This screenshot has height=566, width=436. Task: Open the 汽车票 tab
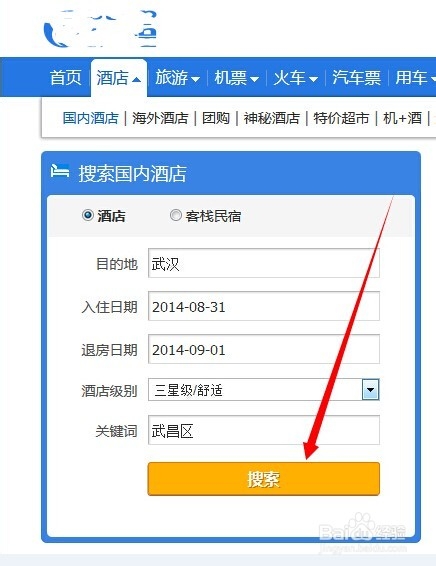click(x=356, y=78)
